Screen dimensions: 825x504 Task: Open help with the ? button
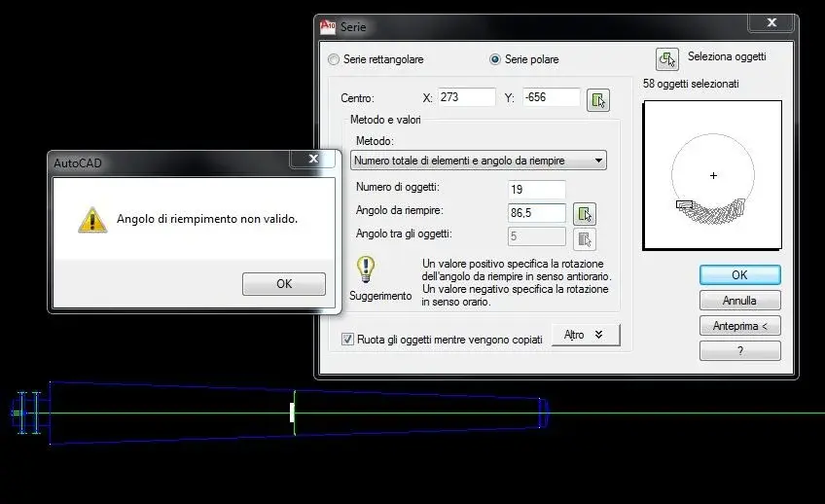[x=739, y=351]
